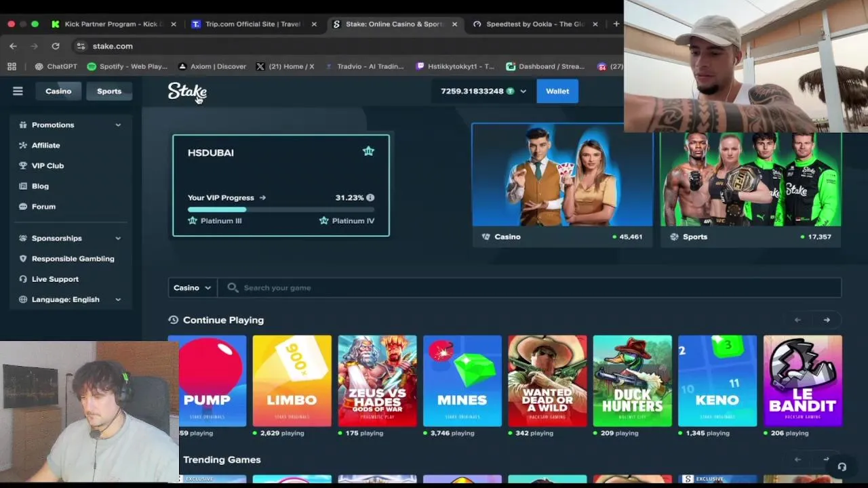The height and width of the screenshot is (488, 868).
Task: Expand the Promotions chevron
Action: 118,125
